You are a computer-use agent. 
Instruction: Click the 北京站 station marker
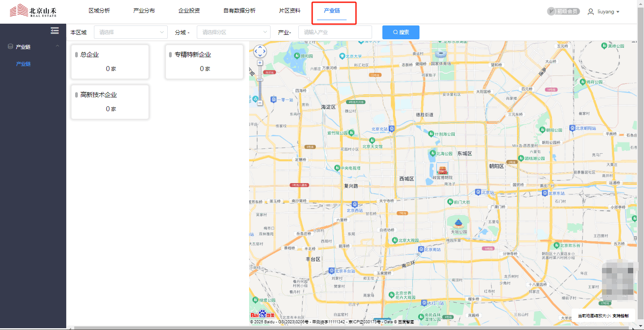(478, 192)
